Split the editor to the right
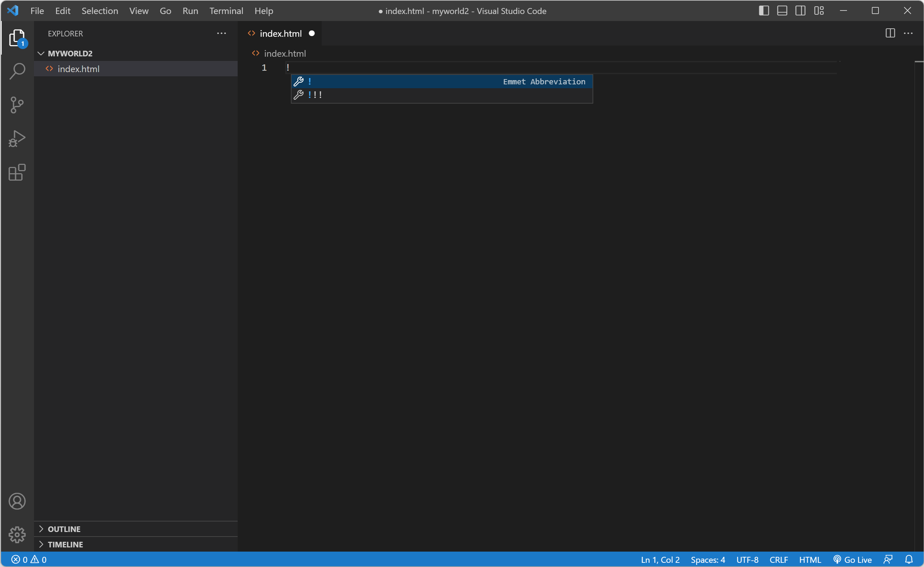Image resolution: width=924 pixels, height=567 pixels. 890,33
